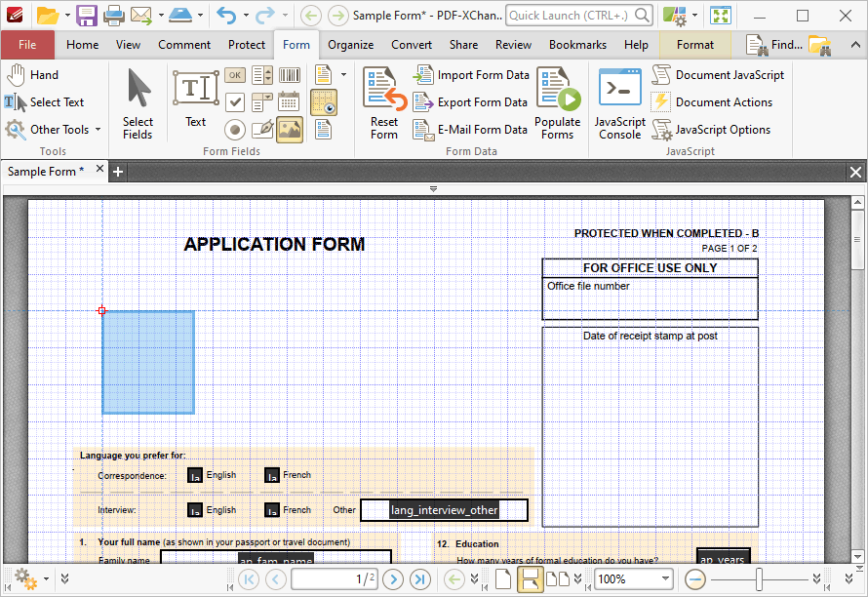Screen dimensions: 868x597
Task: Open a new document tab with plus
Action: [118, 173]
